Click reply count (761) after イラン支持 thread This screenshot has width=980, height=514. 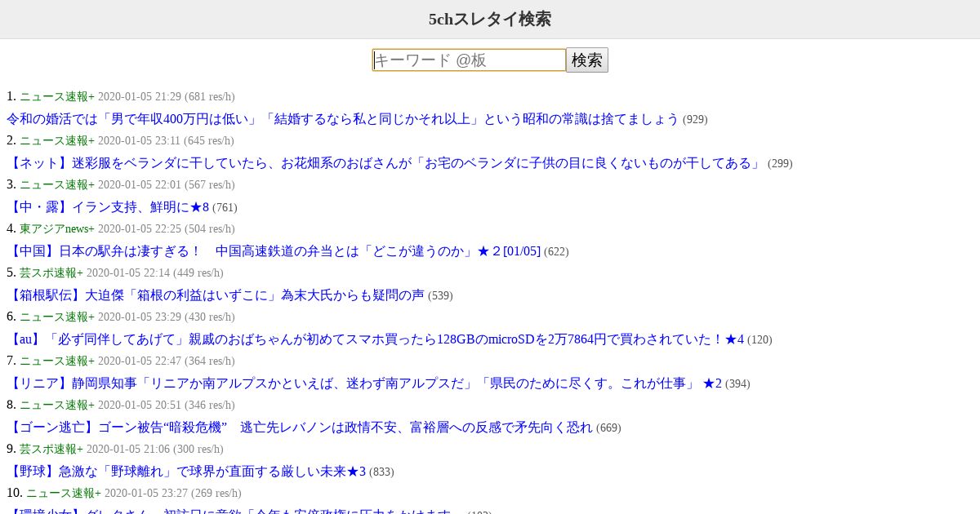click(225, 208)
